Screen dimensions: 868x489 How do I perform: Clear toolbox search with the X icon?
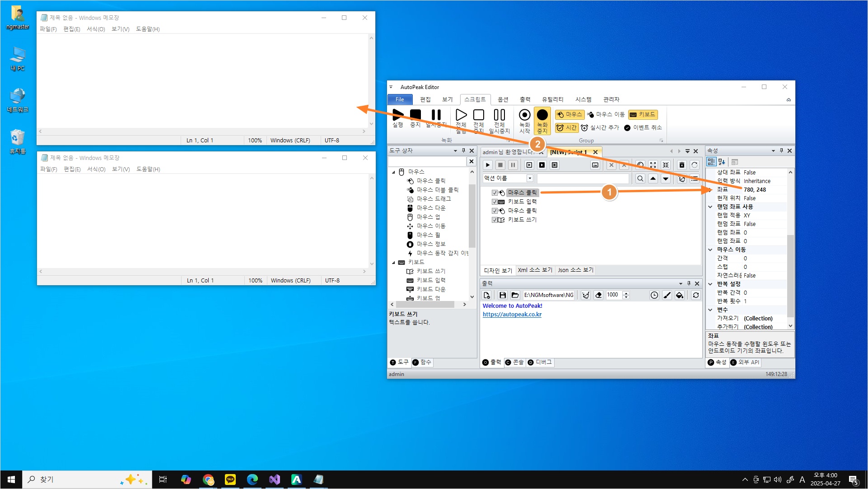(471, 161)
